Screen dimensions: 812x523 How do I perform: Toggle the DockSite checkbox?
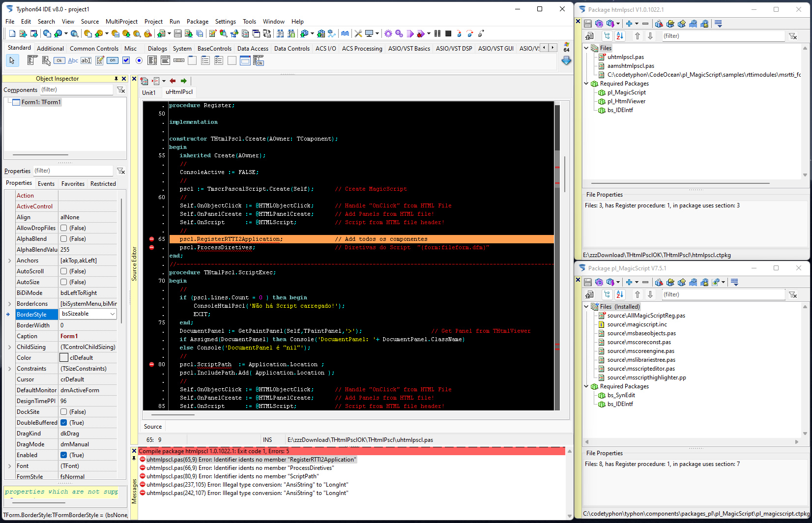tap(64, 412)
